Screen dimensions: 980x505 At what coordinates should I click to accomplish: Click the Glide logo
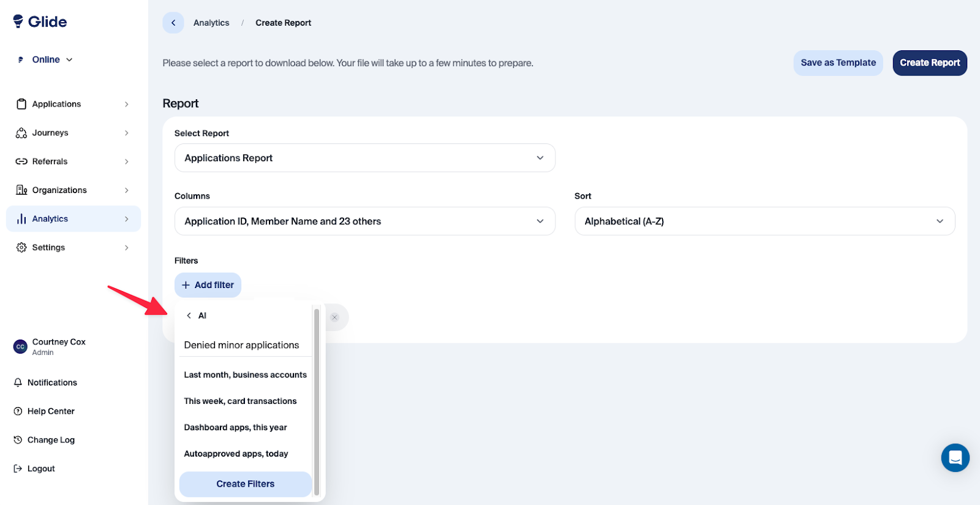(x=40, y=21)
